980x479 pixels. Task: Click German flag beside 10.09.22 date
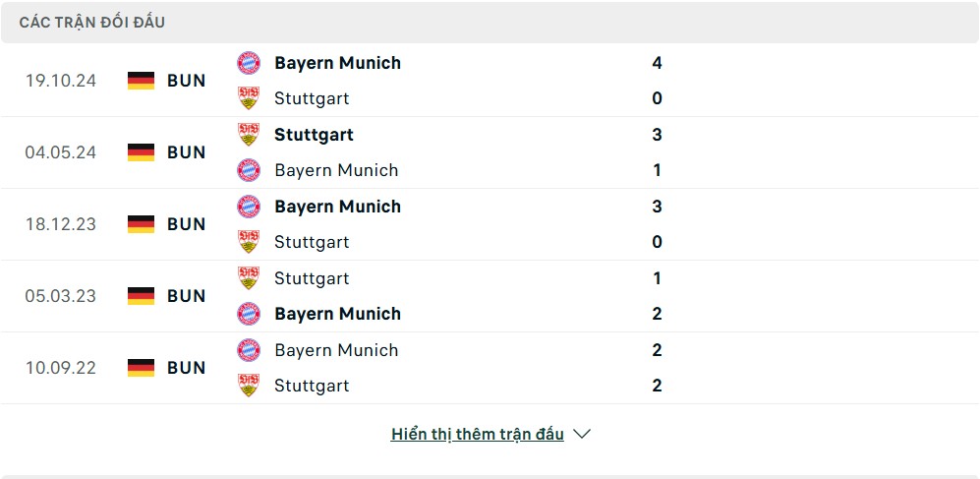pos(142,368)
